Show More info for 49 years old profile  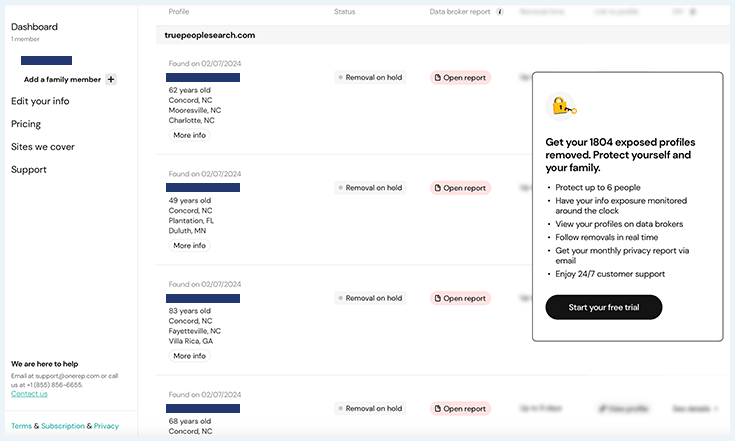[189, 246]
